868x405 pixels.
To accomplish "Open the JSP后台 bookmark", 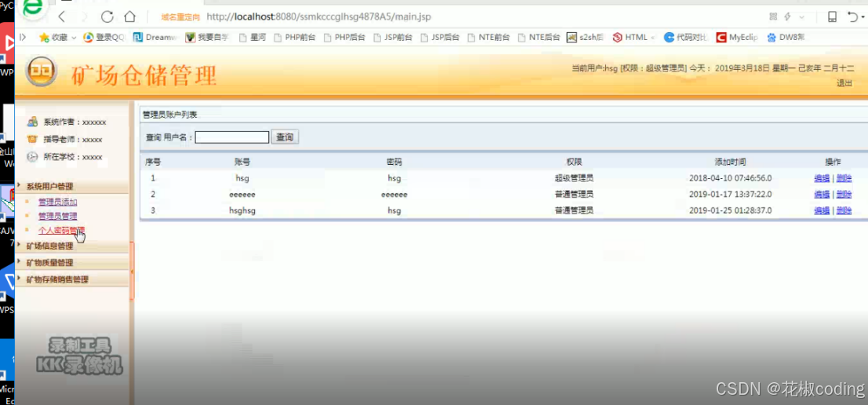I will click(440, 38).
